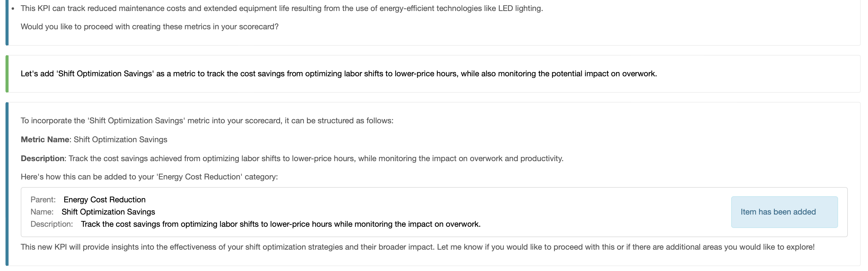Click the 'Name:' field label in card
Image resolution: width=868 pixels, height=271 pixels.
[x=42, y=212]
